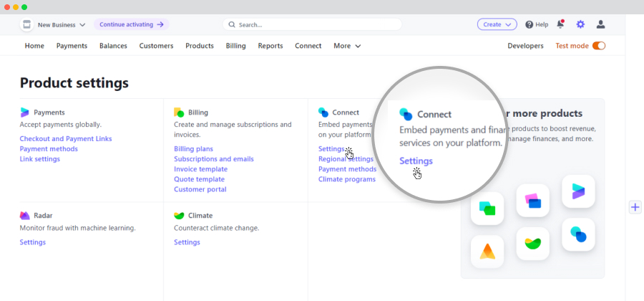
Task: Open the Create dropdown
Action: coord(497,24)
